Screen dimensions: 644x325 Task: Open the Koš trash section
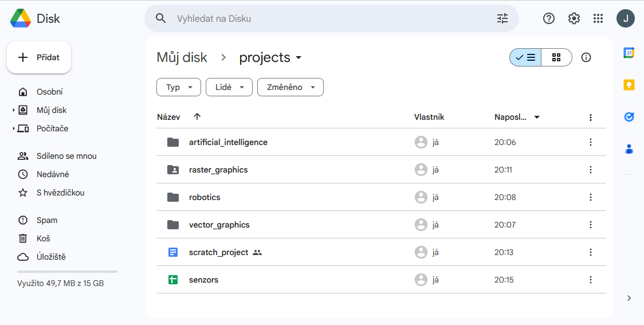(x=43, y=238)
